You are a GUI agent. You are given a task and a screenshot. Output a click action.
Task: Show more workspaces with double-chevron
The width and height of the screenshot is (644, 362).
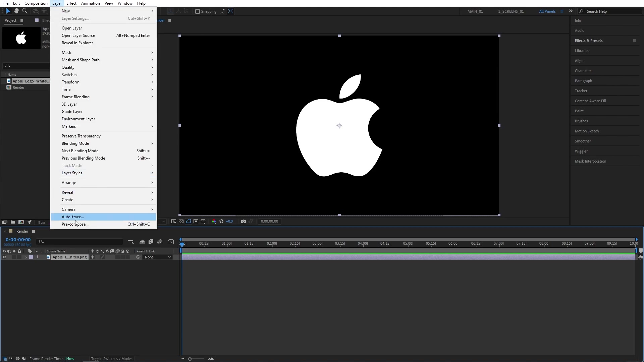point(571,11)
